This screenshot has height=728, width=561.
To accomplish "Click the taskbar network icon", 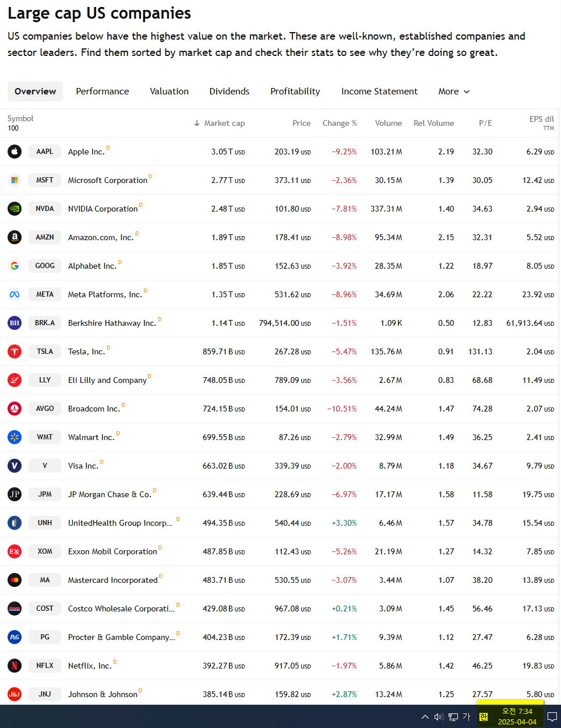I will (x=453, y=717).
